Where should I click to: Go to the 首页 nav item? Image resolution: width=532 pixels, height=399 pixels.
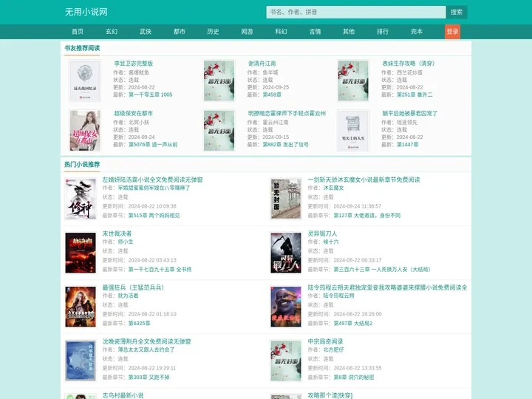click(x=78, y=32)
